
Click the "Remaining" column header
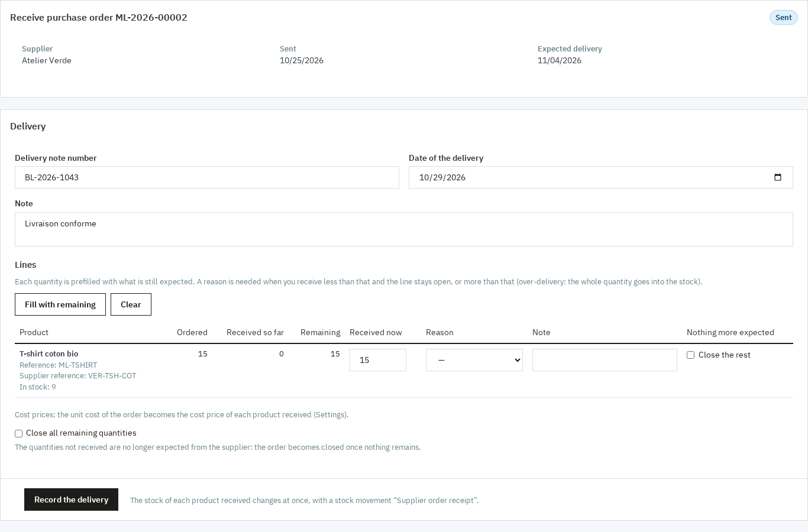[x=320, y=332]
